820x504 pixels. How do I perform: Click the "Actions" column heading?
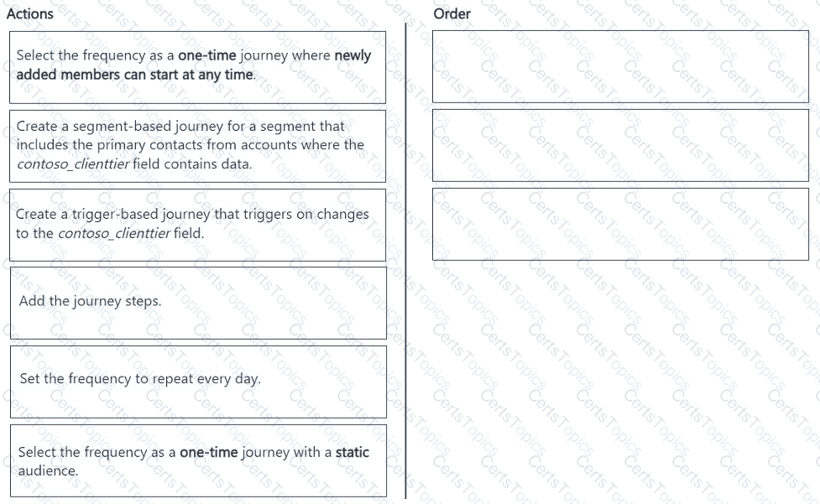(30, 13)
